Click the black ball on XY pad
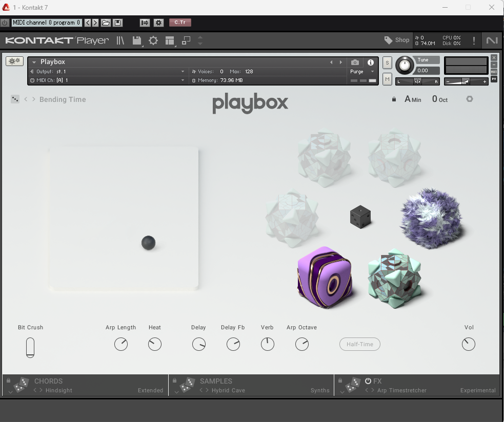504x422 pixels. click(149, 243)
